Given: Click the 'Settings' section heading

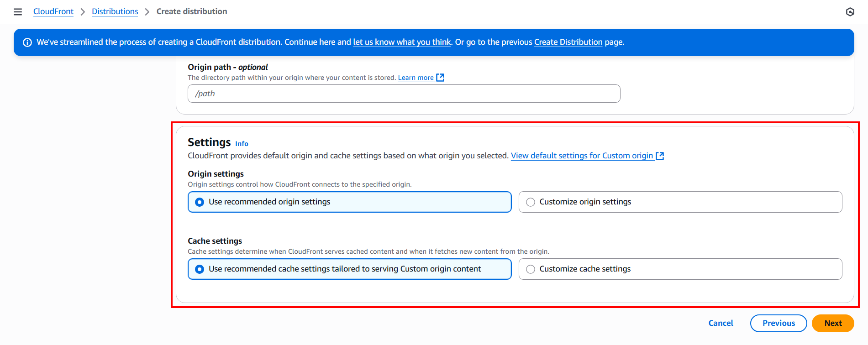Looking at the screenshot, I should tap(209, 142).
